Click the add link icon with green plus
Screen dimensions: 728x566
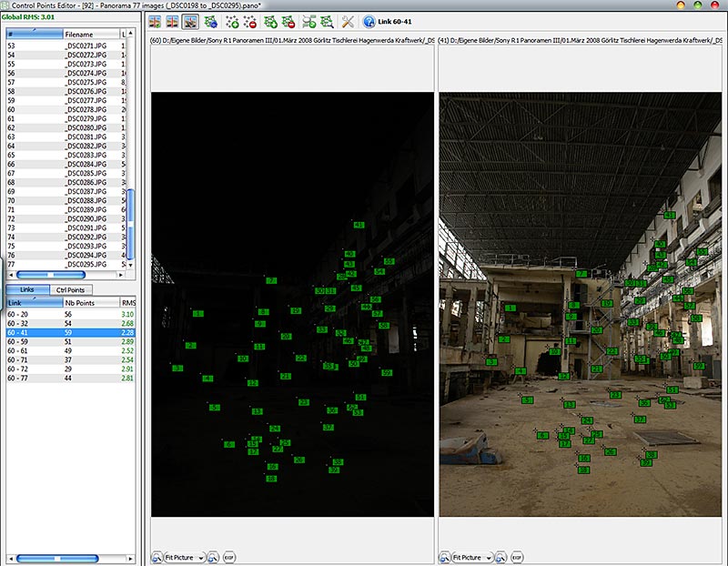pos(271,21)
